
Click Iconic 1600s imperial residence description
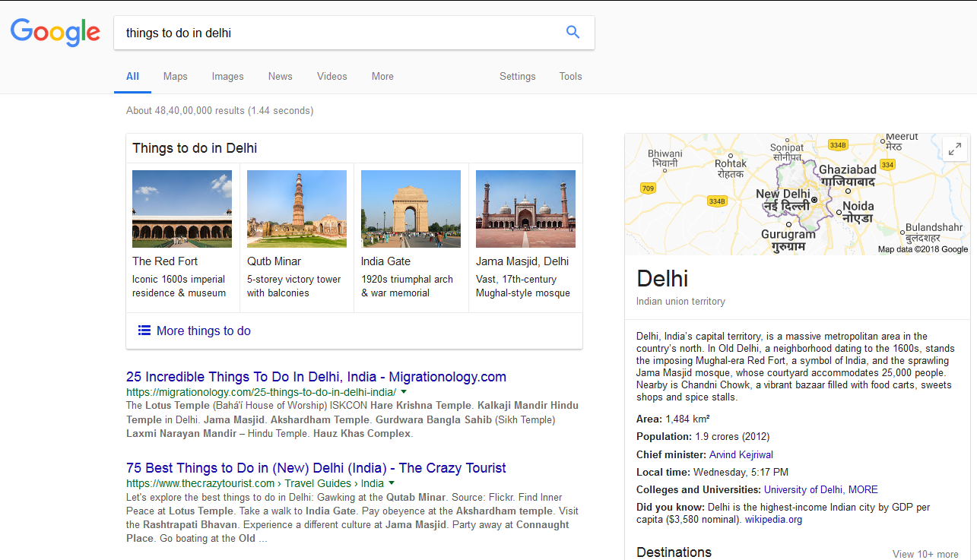tap(179, 286)
